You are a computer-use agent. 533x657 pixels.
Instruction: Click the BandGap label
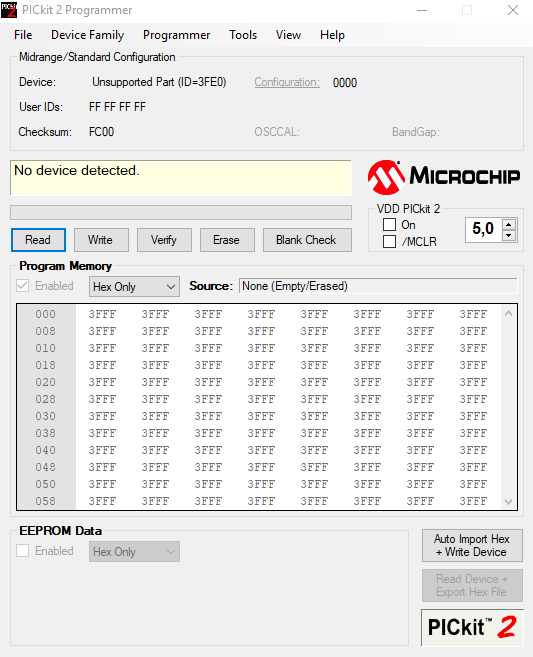(416, 132)
